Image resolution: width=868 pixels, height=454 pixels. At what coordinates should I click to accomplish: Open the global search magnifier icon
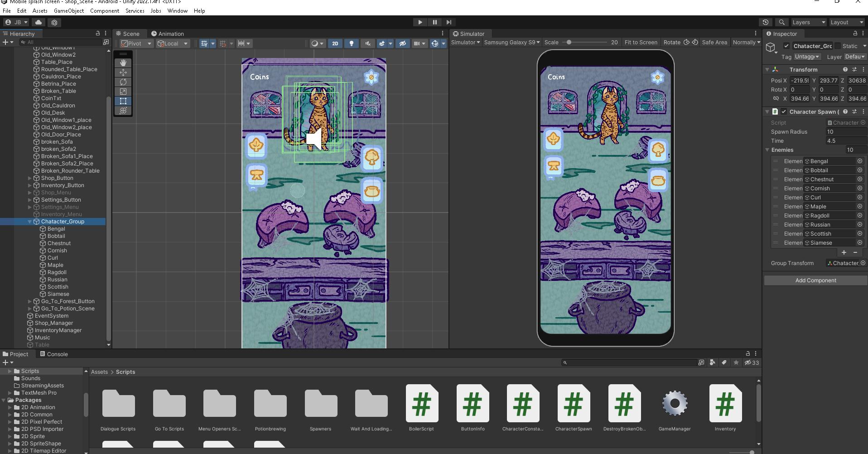pos(781,22)
